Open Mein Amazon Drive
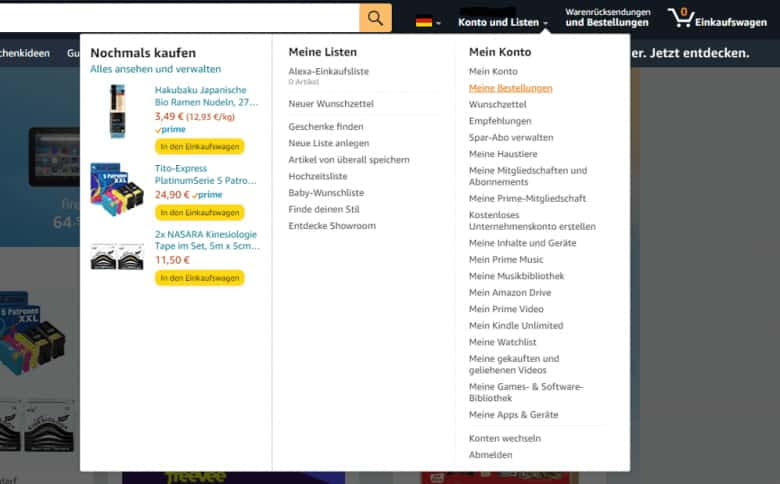 pos(510,292)
